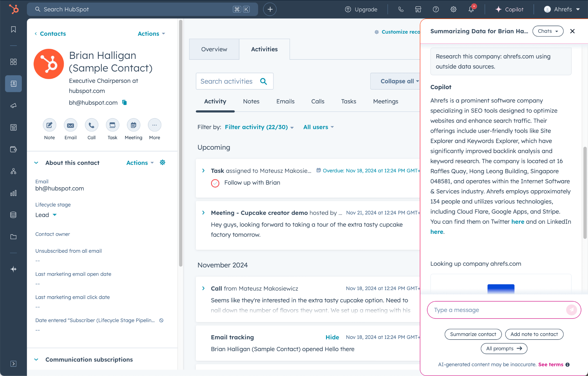Log a Call using the call icon
Viewport: 588px width, 376px height.
click(x=91, y=125)
